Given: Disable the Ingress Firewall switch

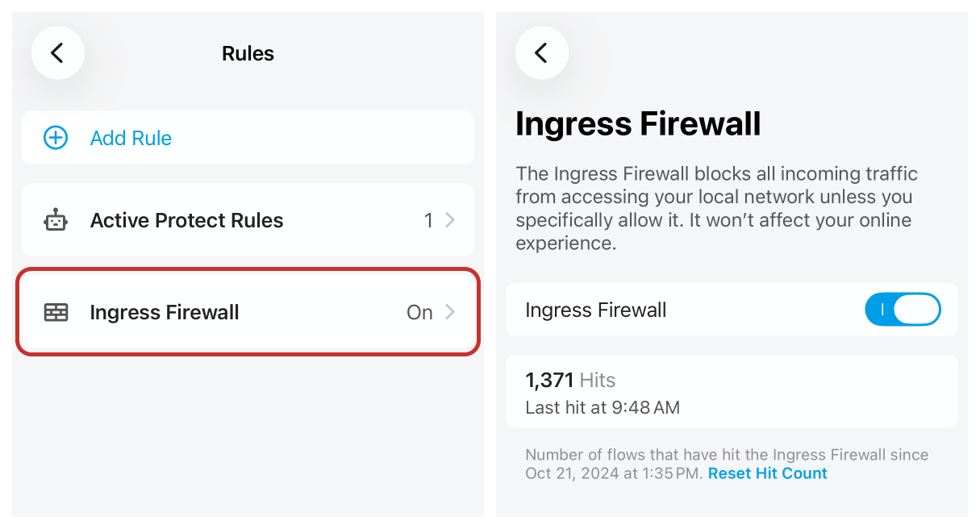Looking at the screenshot, I should tap(903, 310).
